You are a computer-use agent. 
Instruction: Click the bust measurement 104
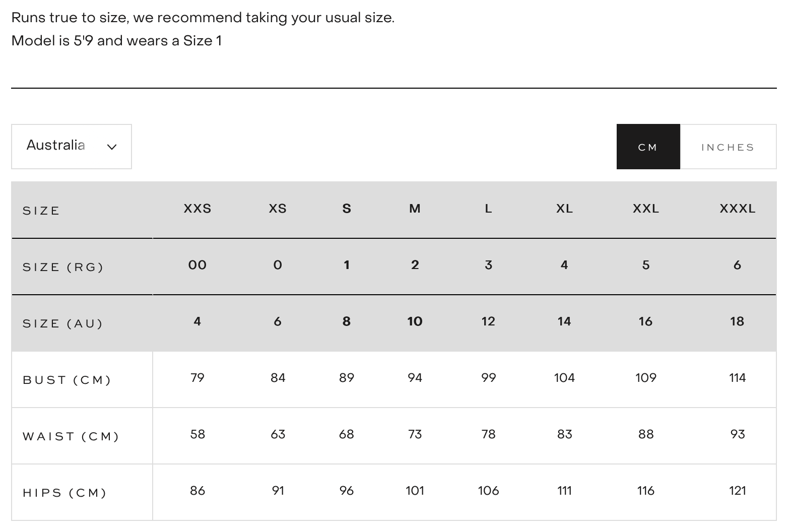tap(564, 378)
